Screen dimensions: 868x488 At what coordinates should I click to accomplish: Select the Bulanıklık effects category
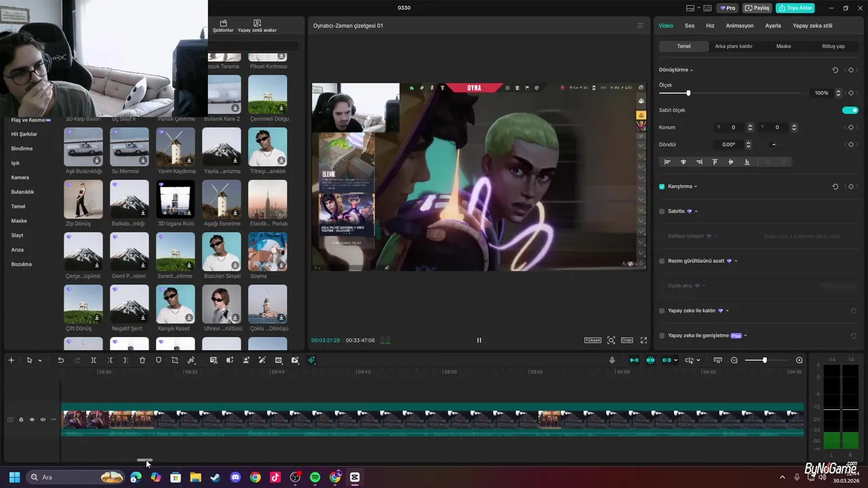[x=22, y=192]
